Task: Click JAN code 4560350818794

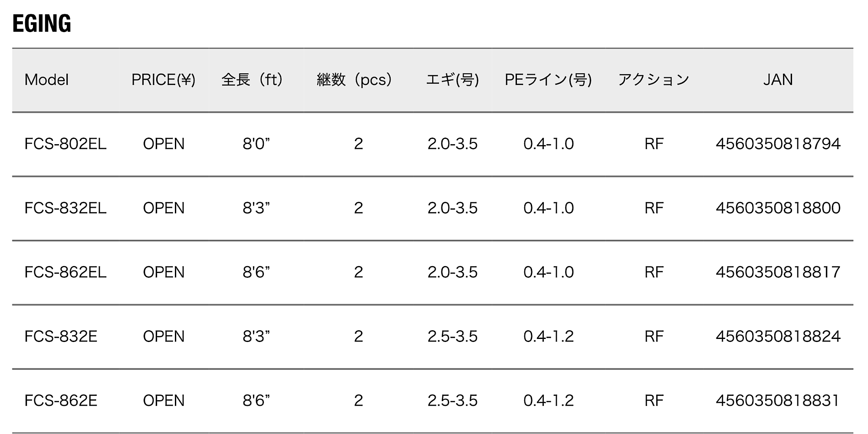Action: [x=778, y=144]
